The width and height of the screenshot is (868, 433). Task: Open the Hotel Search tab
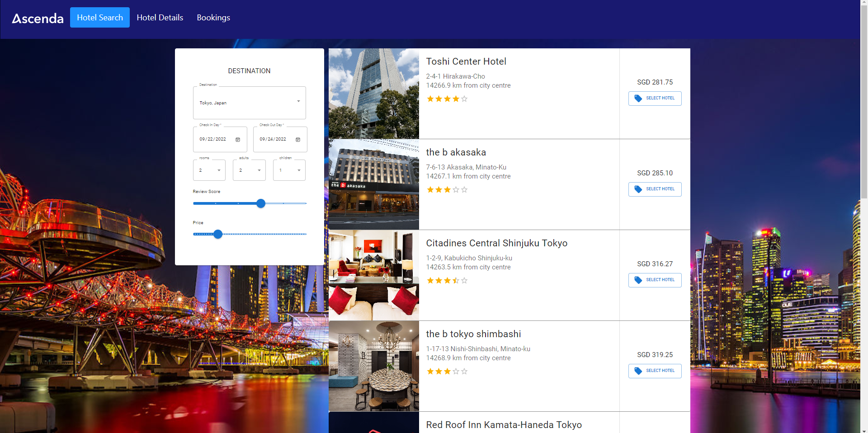pos(100,17)
